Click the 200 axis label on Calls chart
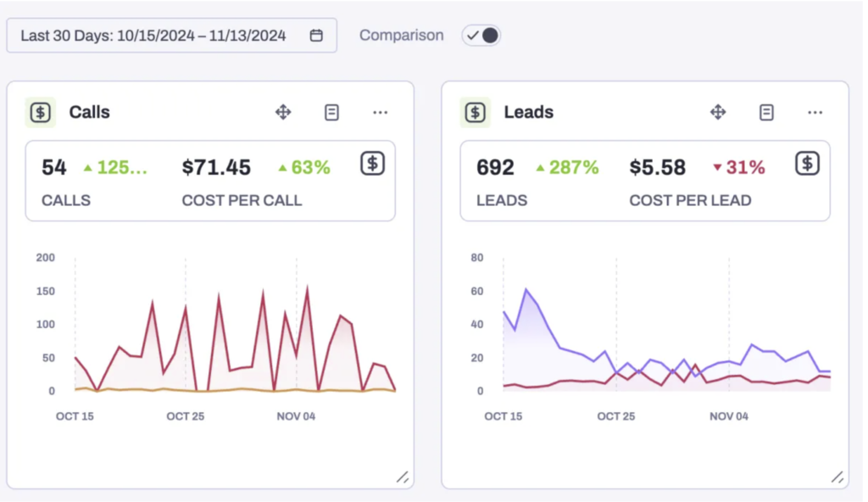 click(46, 258)
